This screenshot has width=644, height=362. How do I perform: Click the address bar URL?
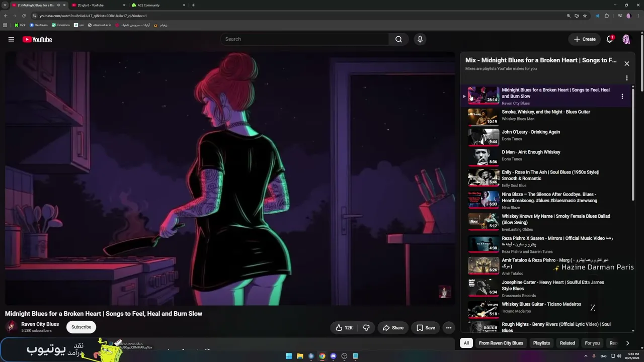tap(93, 16)
